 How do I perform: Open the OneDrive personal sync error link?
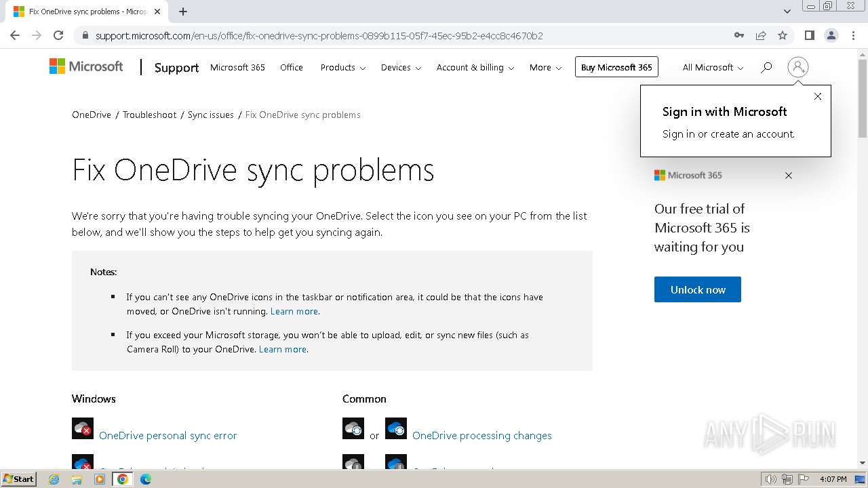coord(168,436)
